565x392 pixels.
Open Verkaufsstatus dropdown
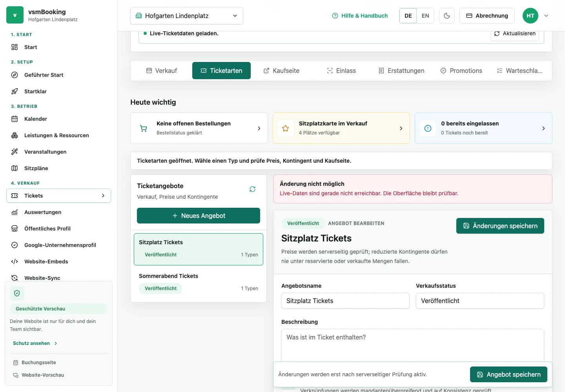(480, 301)
